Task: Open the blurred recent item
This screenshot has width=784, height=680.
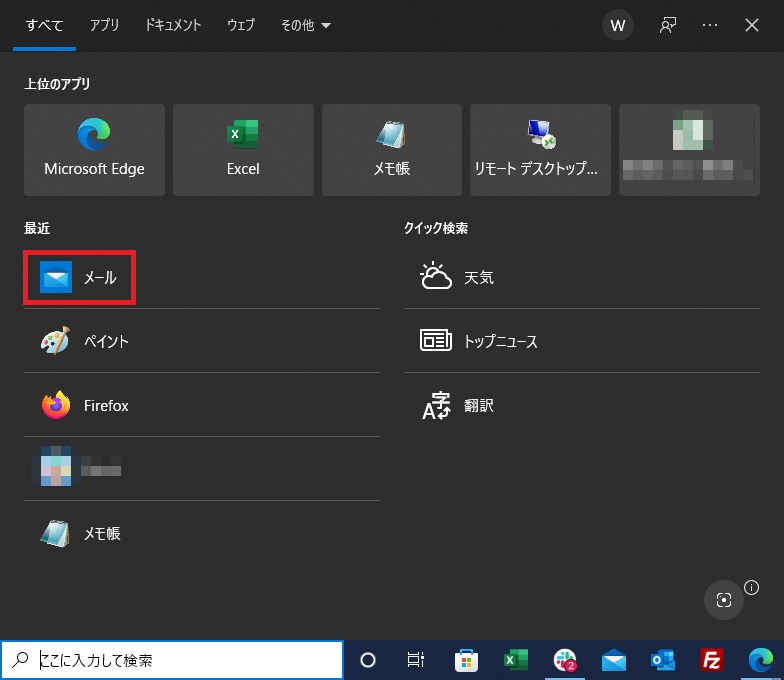Action: pos(202,470)
